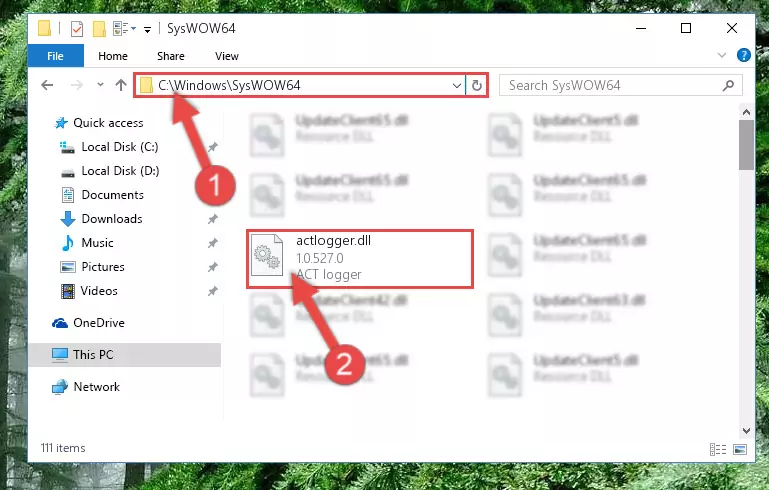Screen dimensions: 769x490
Task: Open the recent locations dropdown
Action: coord(100,85)
